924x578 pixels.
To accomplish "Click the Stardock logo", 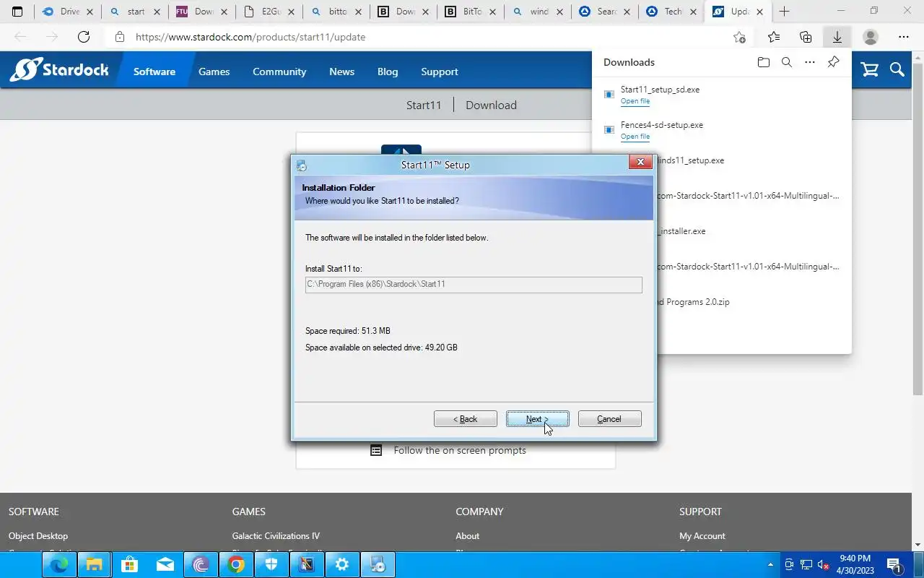I will click(59, 70).
